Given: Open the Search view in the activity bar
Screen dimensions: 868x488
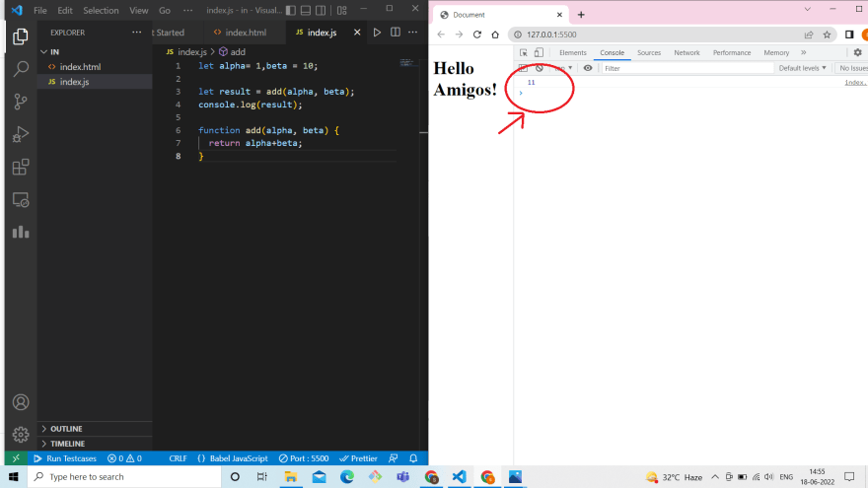Looking at the screenshot, I should pyautogui.click(x=21, y=69).
